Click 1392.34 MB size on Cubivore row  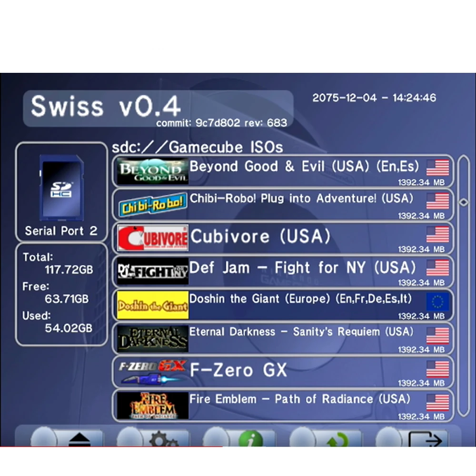tap(421, 249)
